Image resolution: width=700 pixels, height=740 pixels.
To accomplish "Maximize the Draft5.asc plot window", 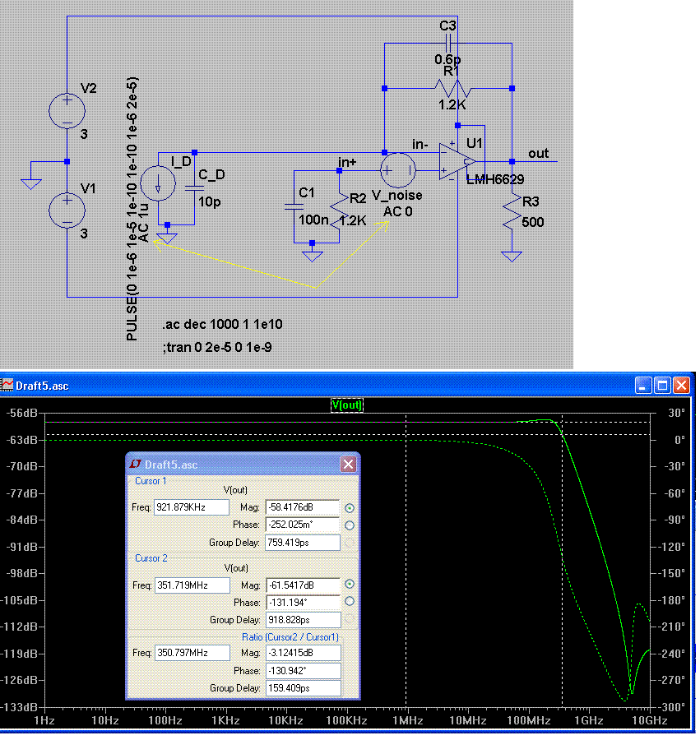I will coord(662,386).
